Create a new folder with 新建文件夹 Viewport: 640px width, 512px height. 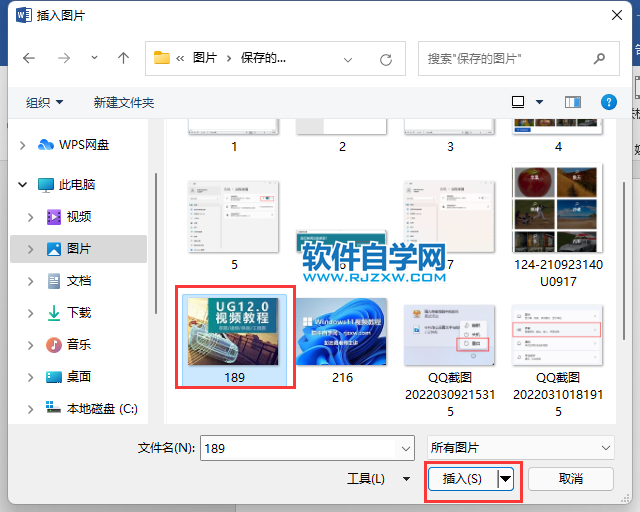point(124,102)
